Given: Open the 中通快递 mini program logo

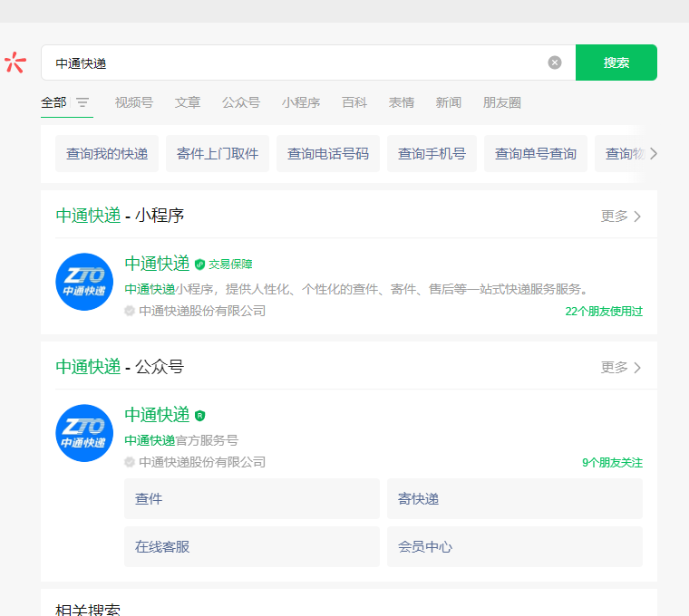Looking at the screenshot, I should (84, 282).
